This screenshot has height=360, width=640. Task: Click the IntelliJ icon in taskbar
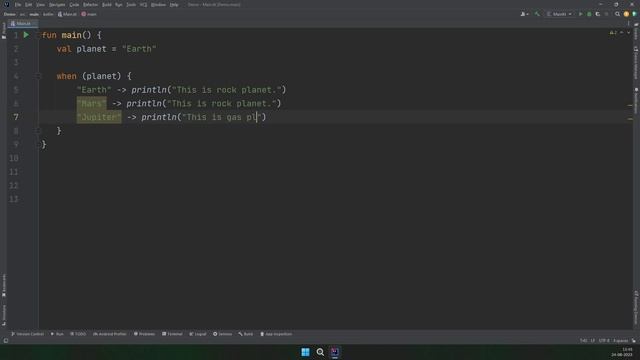[x=335, y=352]
